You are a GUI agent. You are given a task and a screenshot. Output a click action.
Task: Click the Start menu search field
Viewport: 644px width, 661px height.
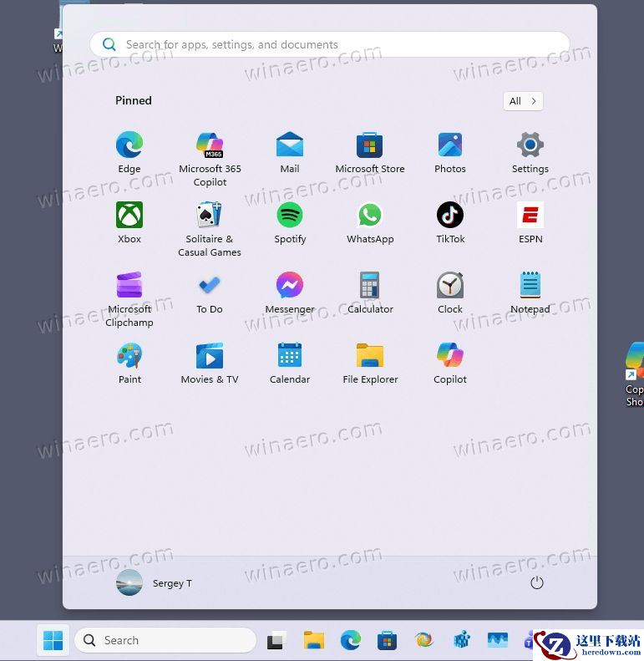[x=330, y=45]
